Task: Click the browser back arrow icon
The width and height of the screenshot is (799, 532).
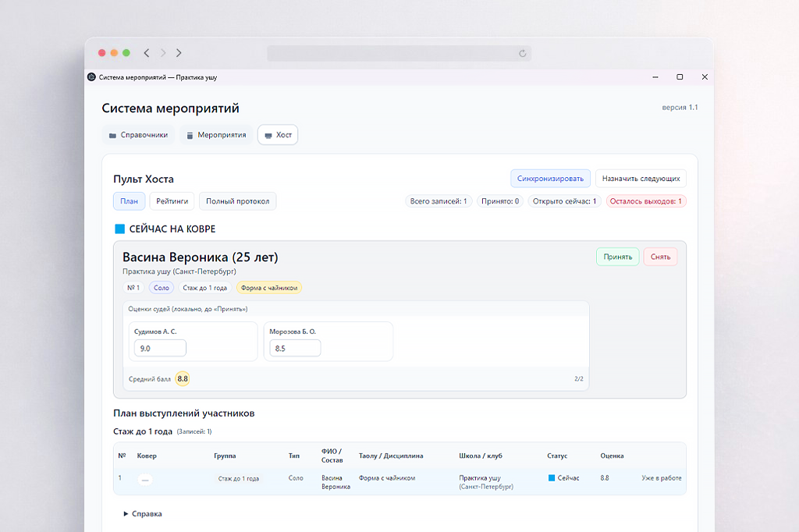Action: coord(147,53)
